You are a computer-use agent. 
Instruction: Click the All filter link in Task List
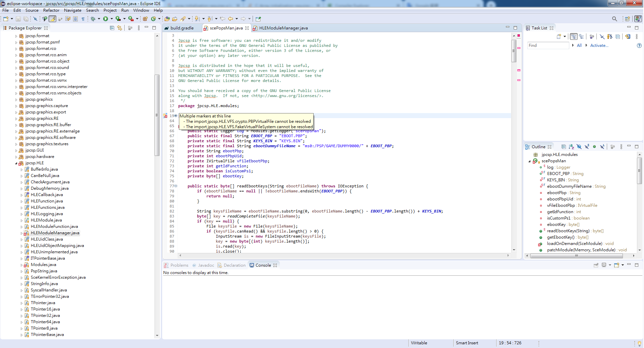(579, 46)
